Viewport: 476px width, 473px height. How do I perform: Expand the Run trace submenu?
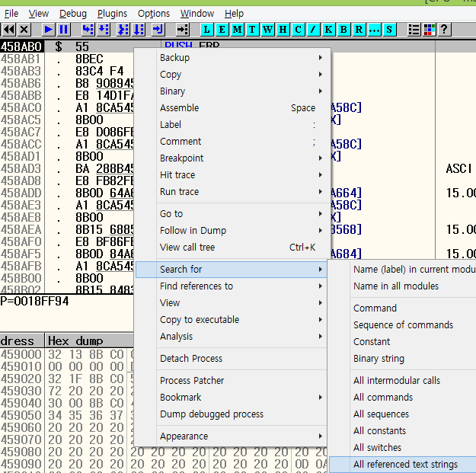coord(232,192)
